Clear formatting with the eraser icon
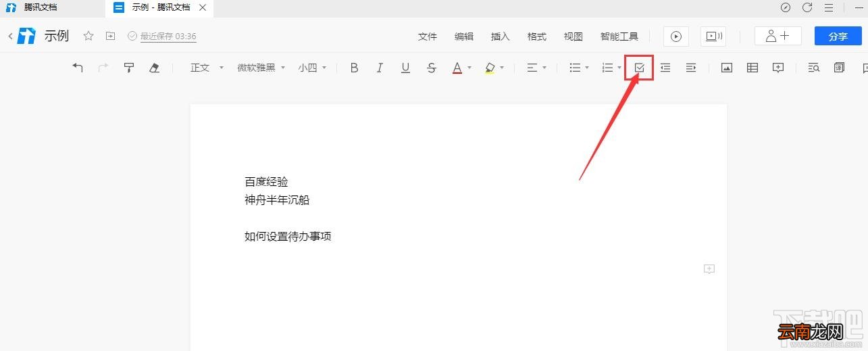This screenshot has height=351, width=868. tap(154, 68)
